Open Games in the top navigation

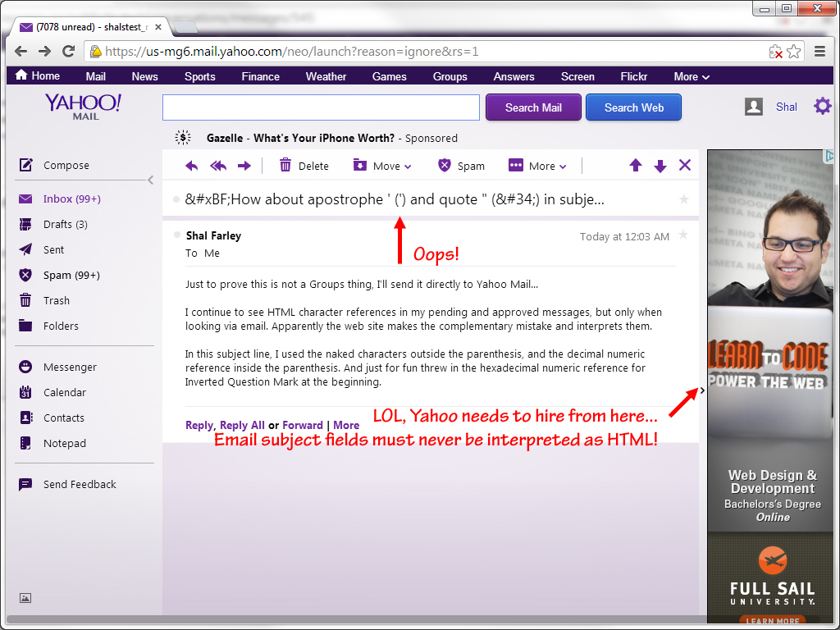[x=390, y=76]
